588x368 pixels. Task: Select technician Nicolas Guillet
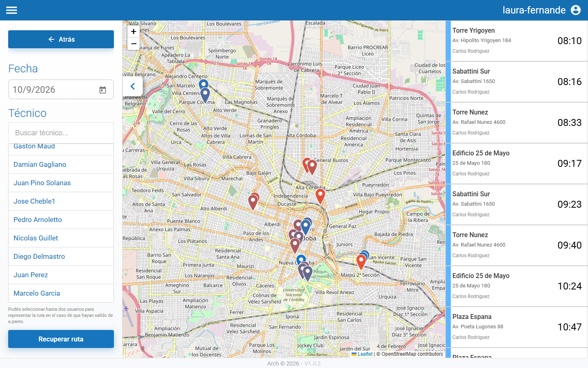61,238
